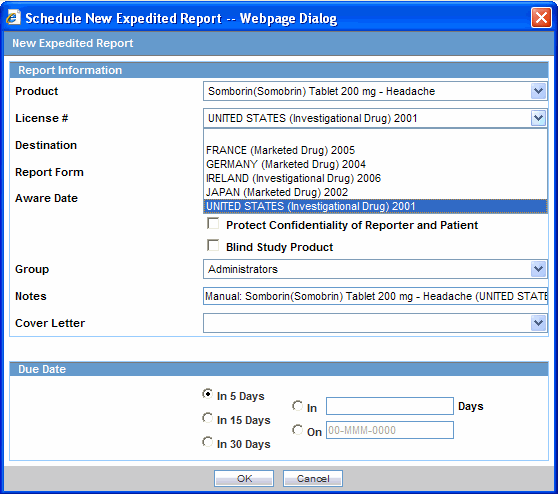558x494 pixels.
Task: Select the In 30 Days radio button
Action: point(207,442)
